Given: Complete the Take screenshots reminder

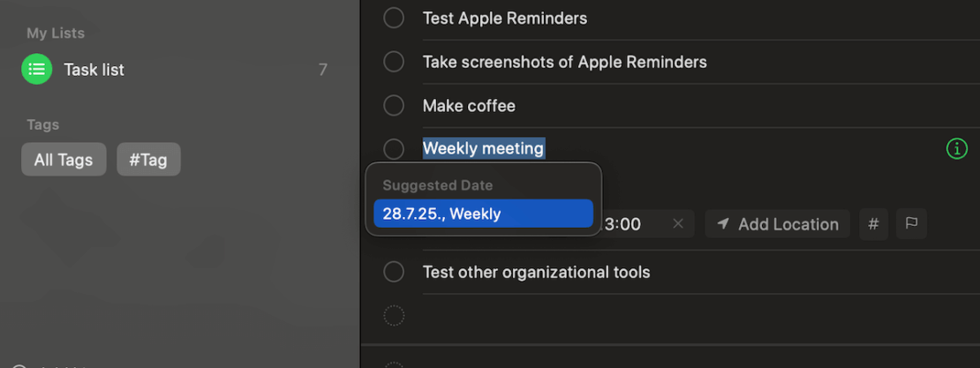Looking at the screenshot, I should click(394, 62).
